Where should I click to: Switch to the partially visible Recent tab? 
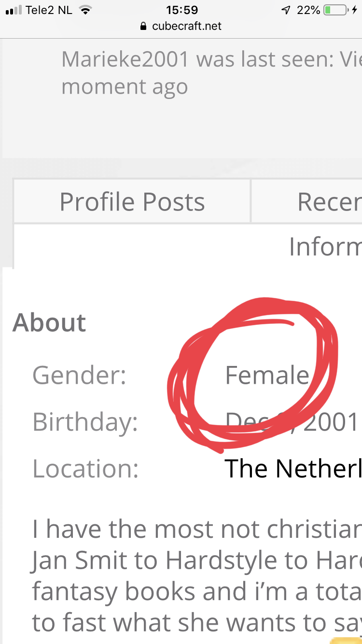pos(307,201)
